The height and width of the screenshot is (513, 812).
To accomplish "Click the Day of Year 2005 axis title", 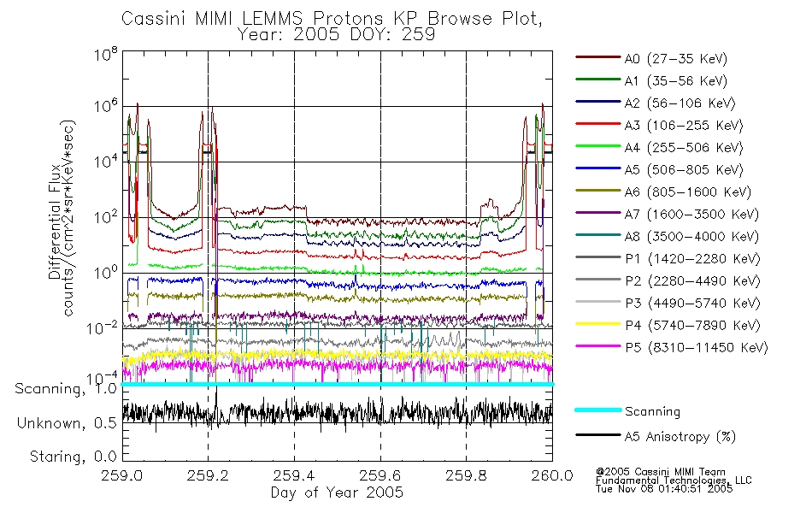I will [337, 492].
